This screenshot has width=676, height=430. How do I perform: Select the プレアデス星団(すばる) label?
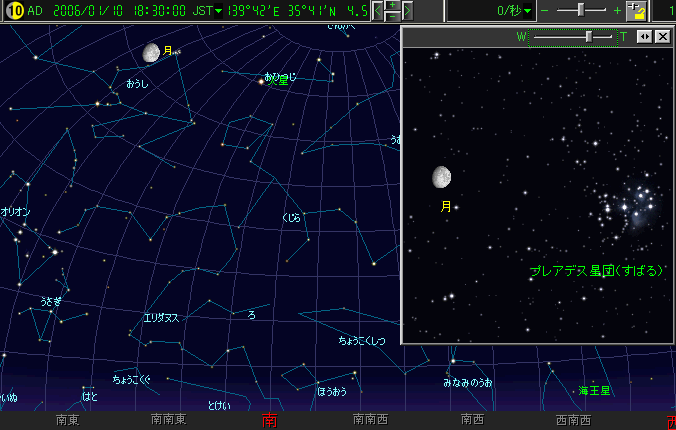597,271
